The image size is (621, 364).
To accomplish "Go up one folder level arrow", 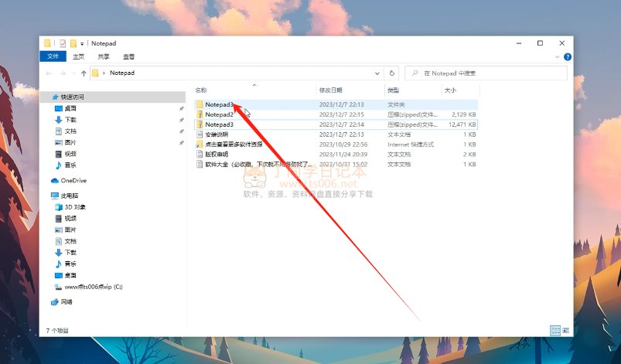I will pyautogui.click(x=84, y=73).
